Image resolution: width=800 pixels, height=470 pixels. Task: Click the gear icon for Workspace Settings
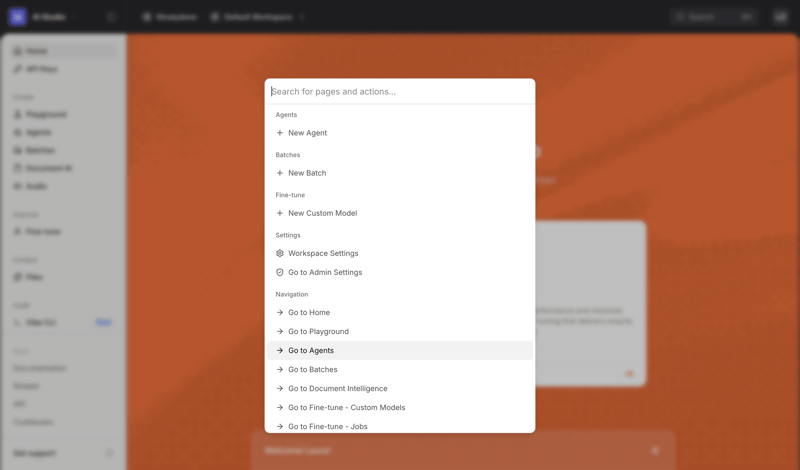(x=280, y=253)
